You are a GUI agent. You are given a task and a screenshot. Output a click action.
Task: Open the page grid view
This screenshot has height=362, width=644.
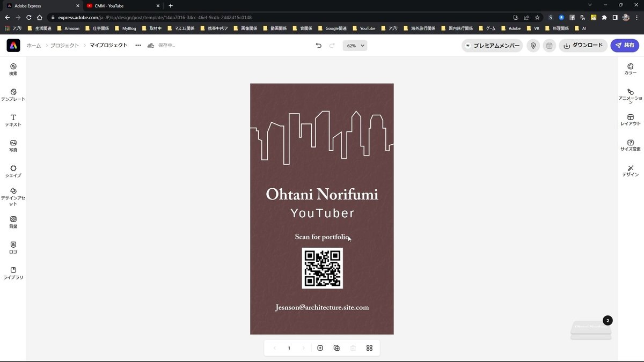(x=369, y=348)
